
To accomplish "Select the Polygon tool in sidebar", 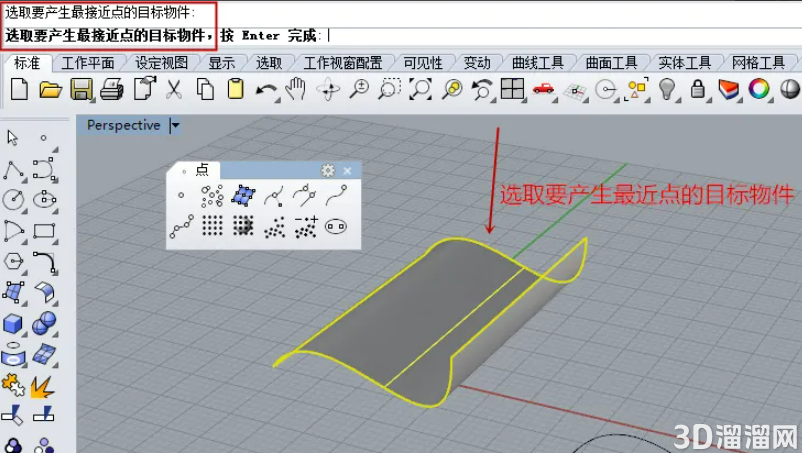I will click(x=14, y=262).
